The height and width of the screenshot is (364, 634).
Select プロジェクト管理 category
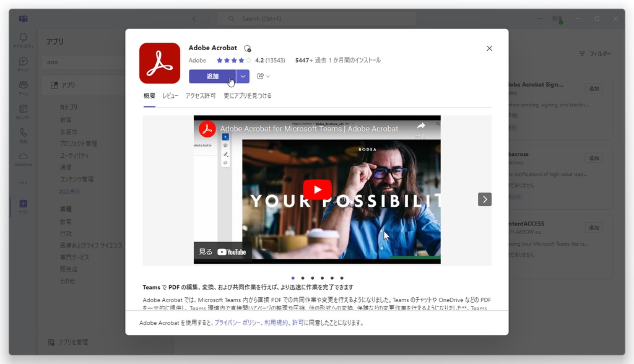pyautogui.click(x=79, y=144)
